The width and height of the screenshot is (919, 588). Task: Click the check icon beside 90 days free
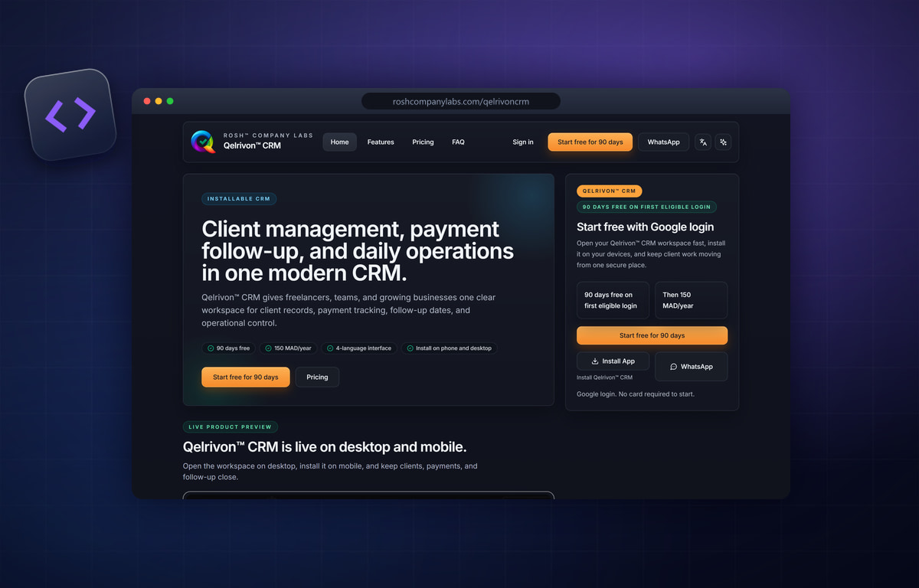click(210, 348)
